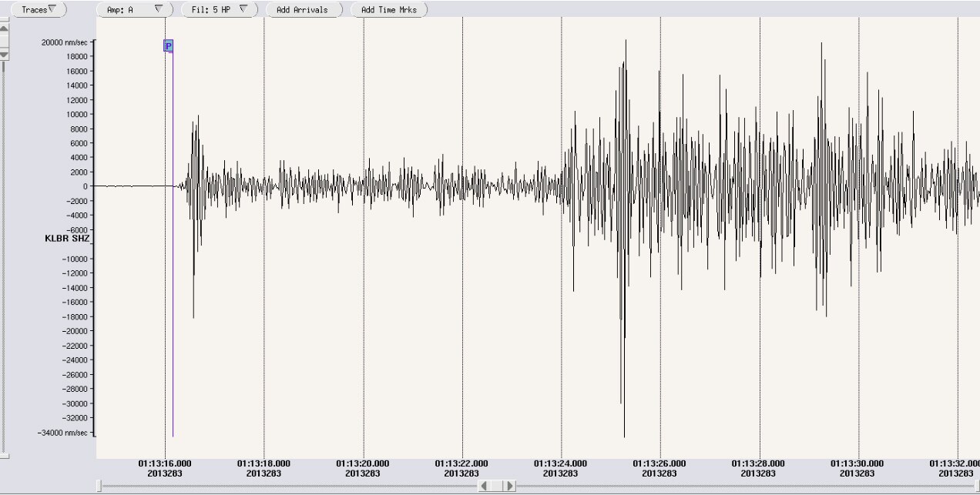
Task: Click the down scroll arrow in left panel
Action: [3, 55]
